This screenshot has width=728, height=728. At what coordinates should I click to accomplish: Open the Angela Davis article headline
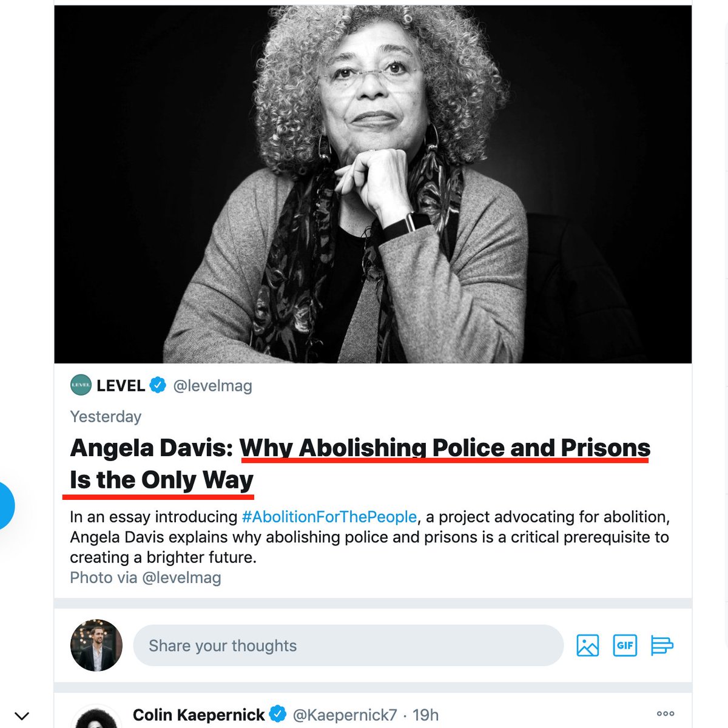(x=360, y=464)
